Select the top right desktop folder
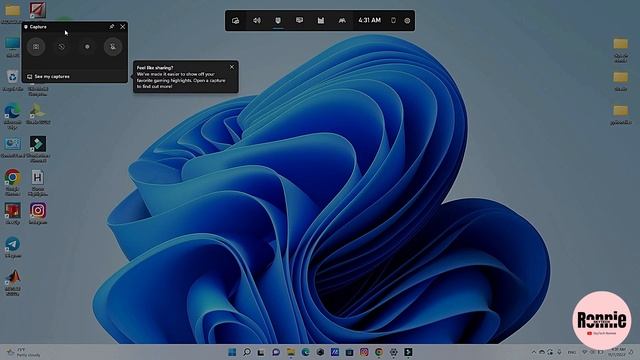Viewport: 640px width, 360px height. (x=620, y=50)
